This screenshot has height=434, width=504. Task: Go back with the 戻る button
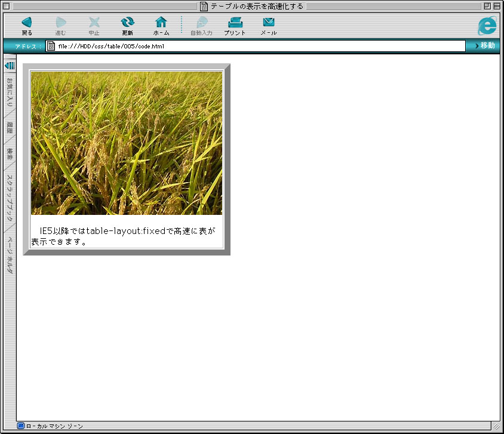[x=27, y=26]
